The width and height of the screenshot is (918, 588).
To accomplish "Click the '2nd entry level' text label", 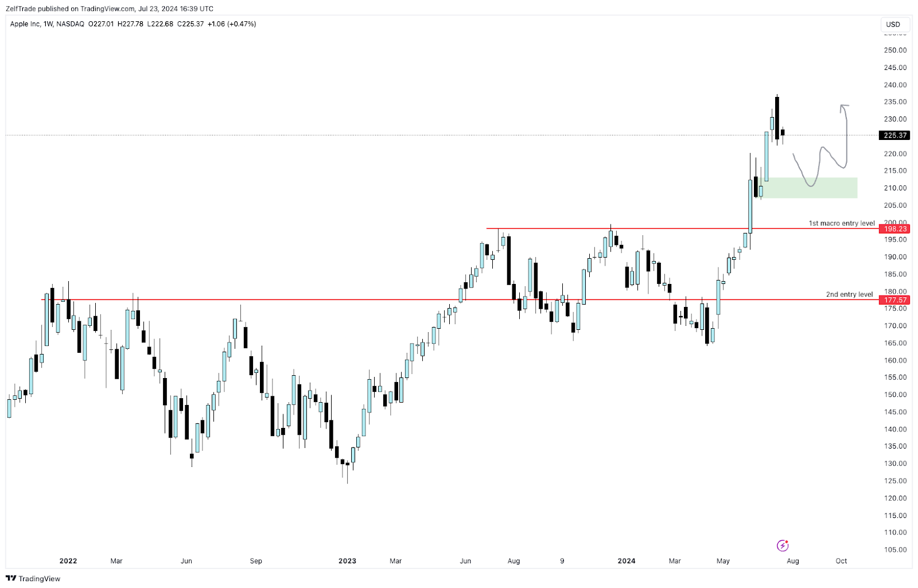I will tap(849, 294).
